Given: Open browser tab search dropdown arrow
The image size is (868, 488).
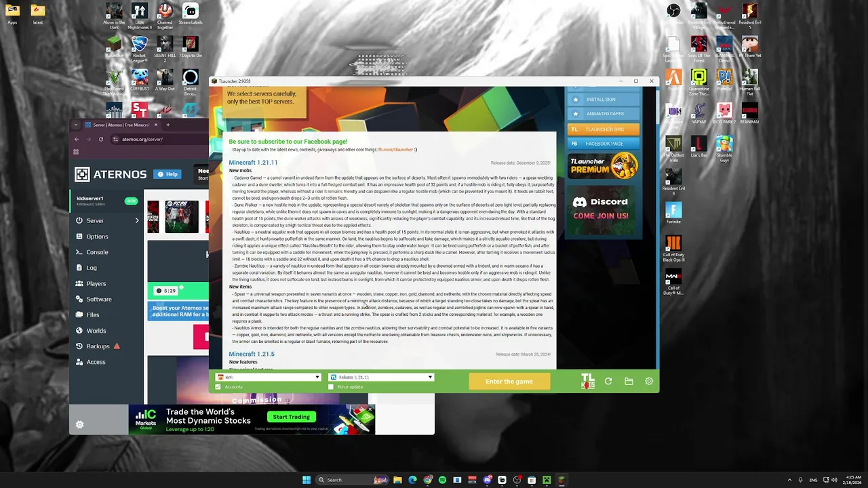Looking at the screenshot, I should 76,125.
